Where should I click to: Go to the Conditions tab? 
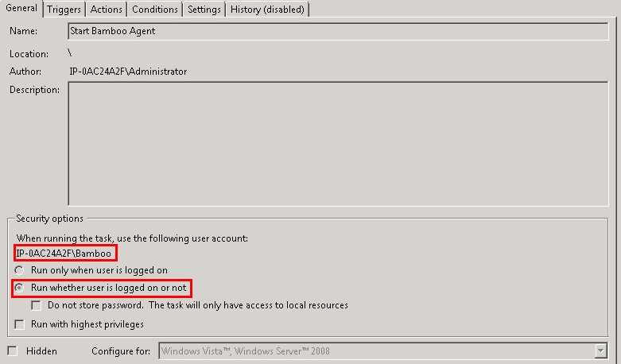(x=154, y=10)
